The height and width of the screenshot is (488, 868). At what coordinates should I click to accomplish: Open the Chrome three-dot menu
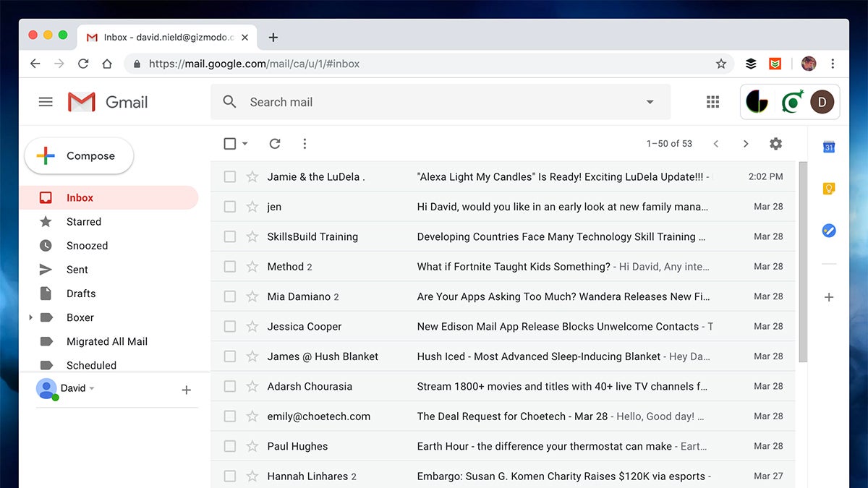[833, 64]
